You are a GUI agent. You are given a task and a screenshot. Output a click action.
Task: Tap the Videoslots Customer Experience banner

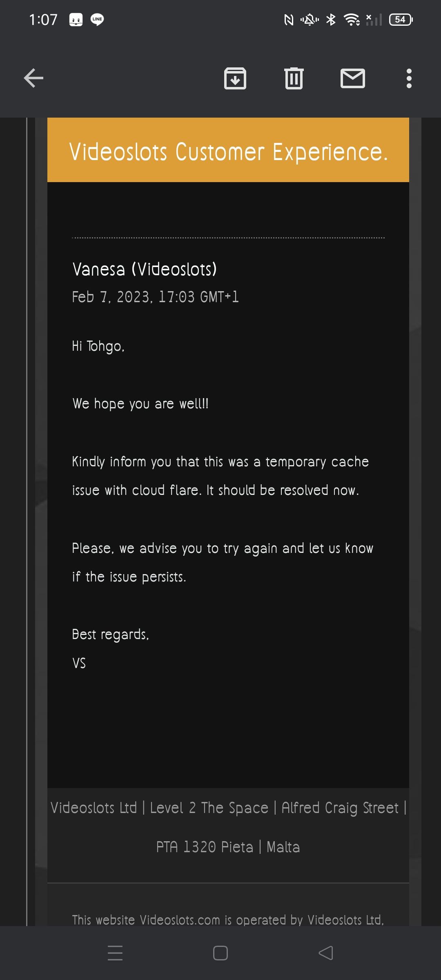pos(228,151)
